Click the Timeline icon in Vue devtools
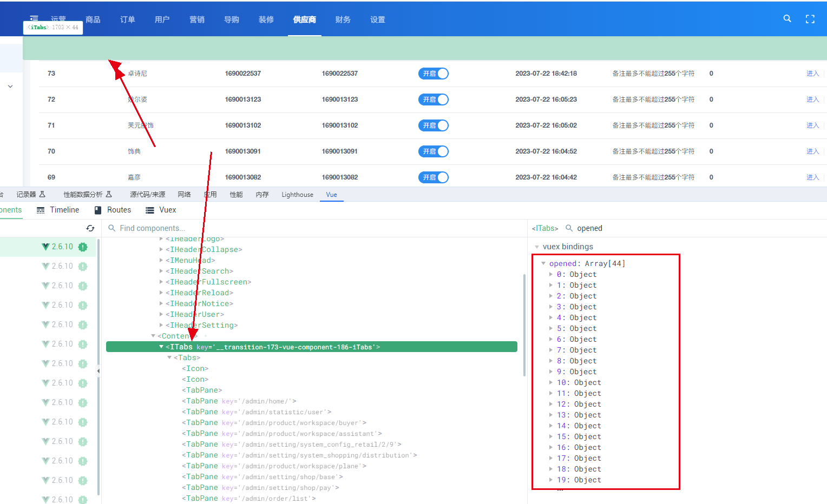 (x=41, y=210)
